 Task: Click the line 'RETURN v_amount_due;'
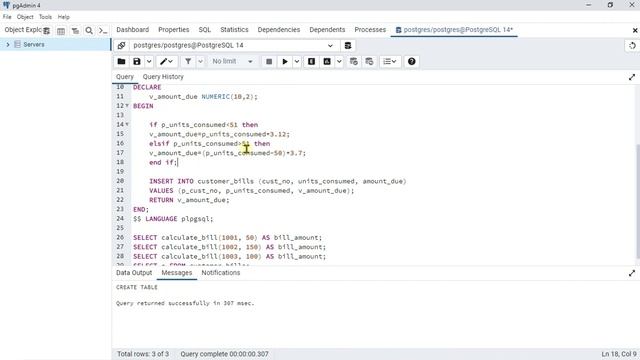[x=189, y=200]
